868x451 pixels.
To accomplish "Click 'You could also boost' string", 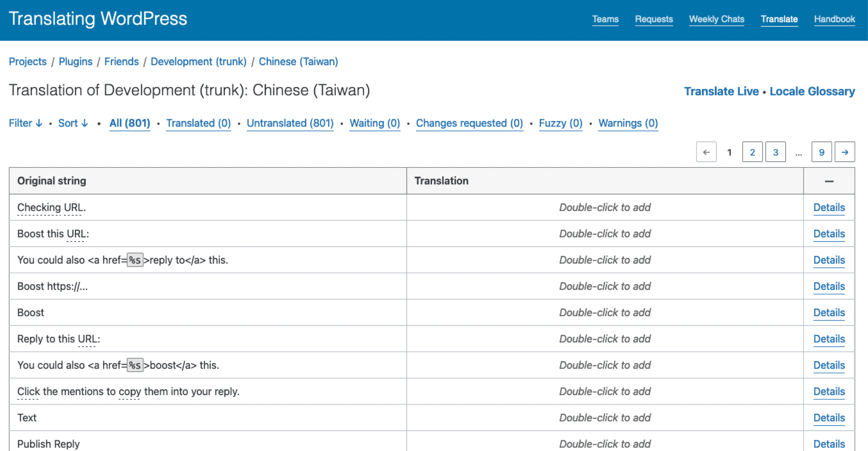I will point(118,365).
